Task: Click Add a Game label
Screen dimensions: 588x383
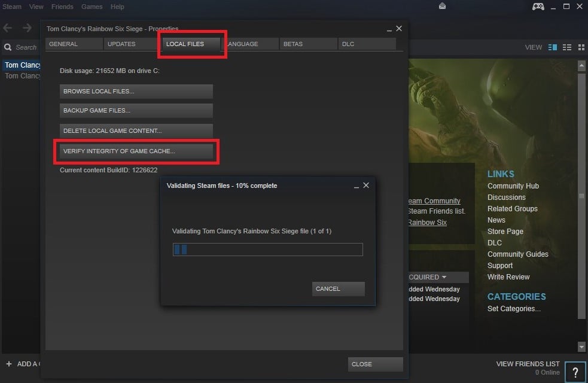Action: [29, 364]
